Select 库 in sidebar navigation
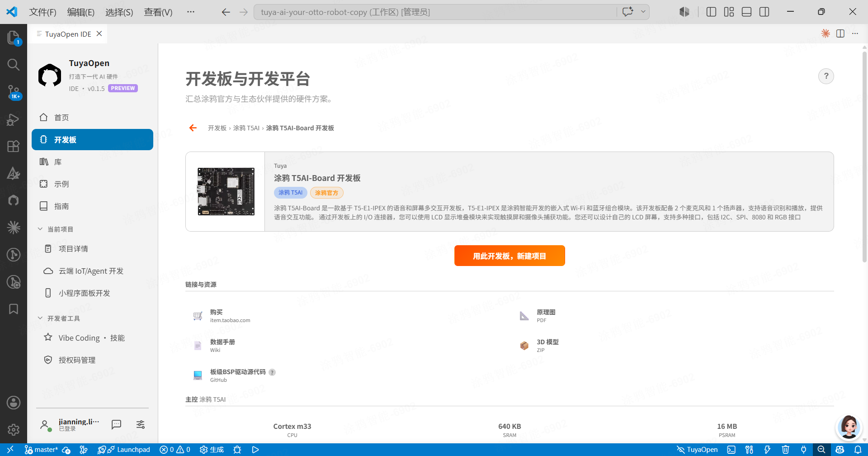 (92, 162)
